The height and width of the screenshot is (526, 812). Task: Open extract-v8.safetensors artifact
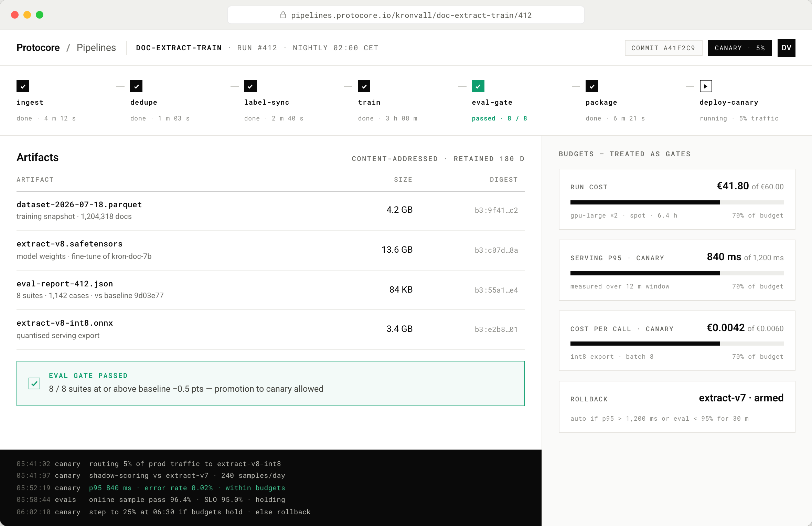pyautogui.click(x=70, y=244)
